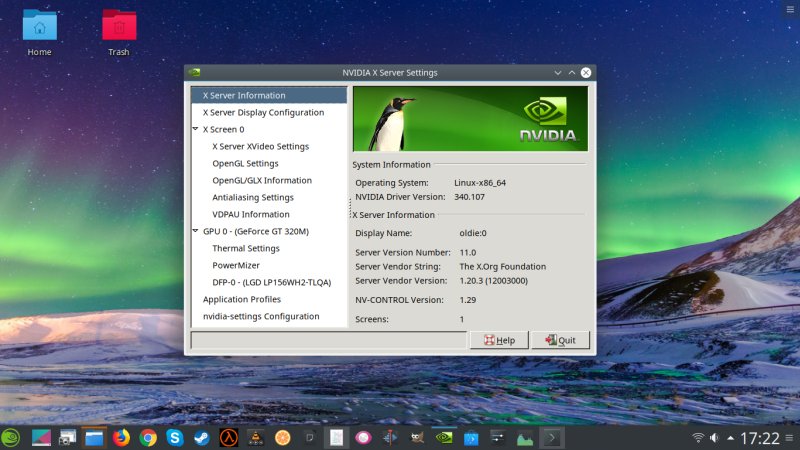Click the blue-red arrow app icon in taskbar
800x450 pixels.
pyautogui.click(x=390, y=438)
